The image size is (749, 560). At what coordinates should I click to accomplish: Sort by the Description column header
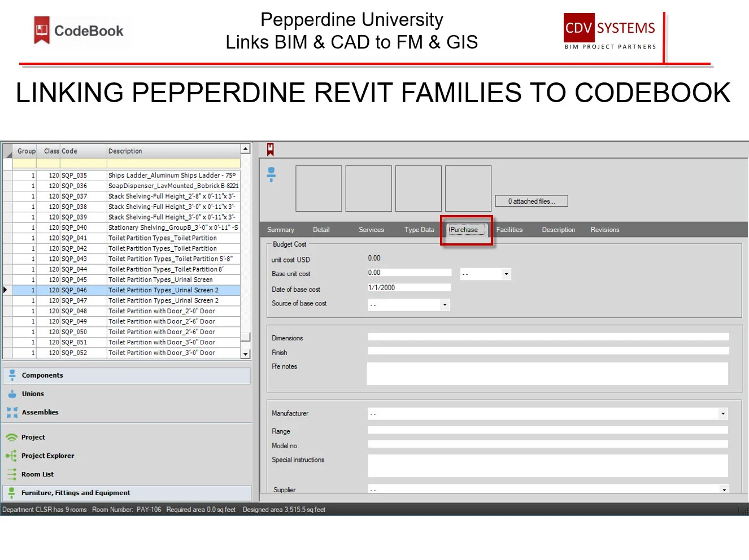click(173, 151)
